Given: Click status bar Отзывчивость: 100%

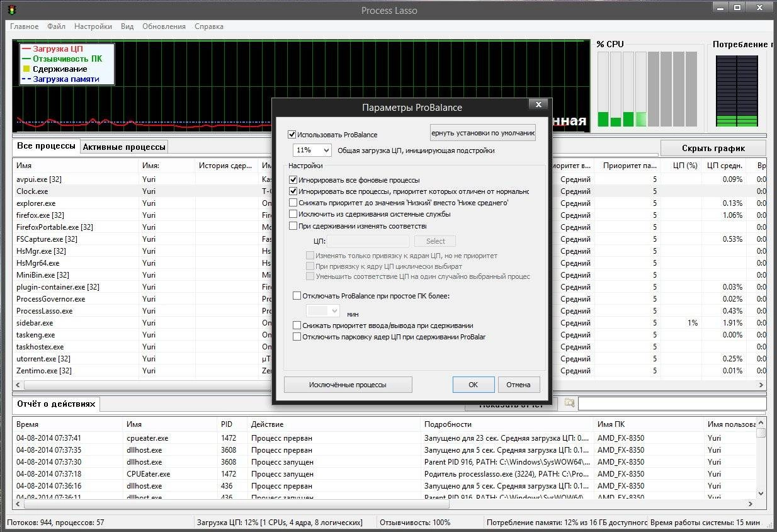Looking at the screenshot, I should pyautogui.click(x=415, y=523).
